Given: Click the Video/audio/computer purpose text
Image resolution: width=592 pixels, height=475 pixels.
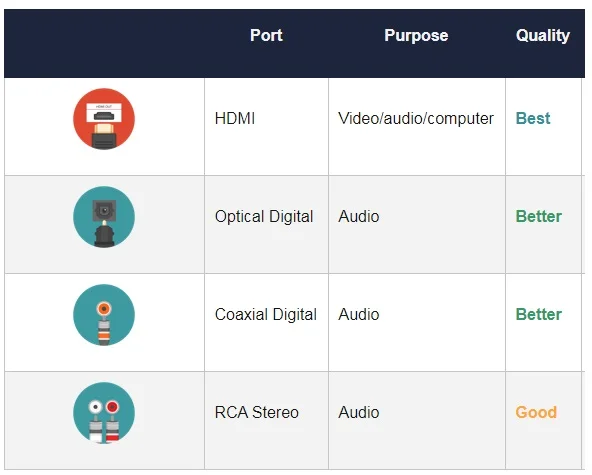Looking at the screenshot, I should [416, 119].
